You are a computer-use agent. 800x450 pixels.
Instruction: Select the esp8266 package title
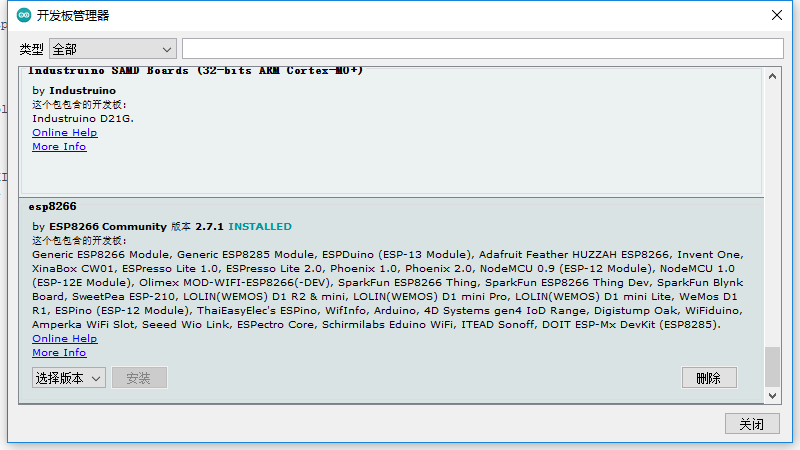coord(53,207)
